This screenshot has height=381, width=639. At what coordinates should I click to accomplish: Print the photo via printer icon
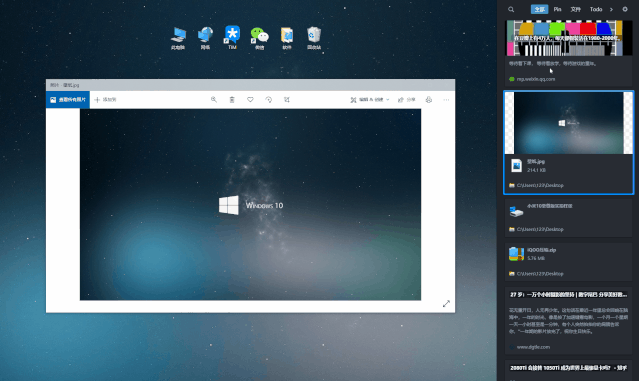[429, 99]
